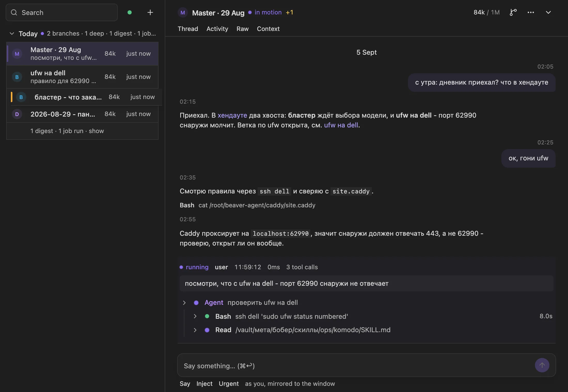The image size is (568, 392).
Task: Click the green status dot beside search
Action: pyautogui.click(x=130, y=12)
